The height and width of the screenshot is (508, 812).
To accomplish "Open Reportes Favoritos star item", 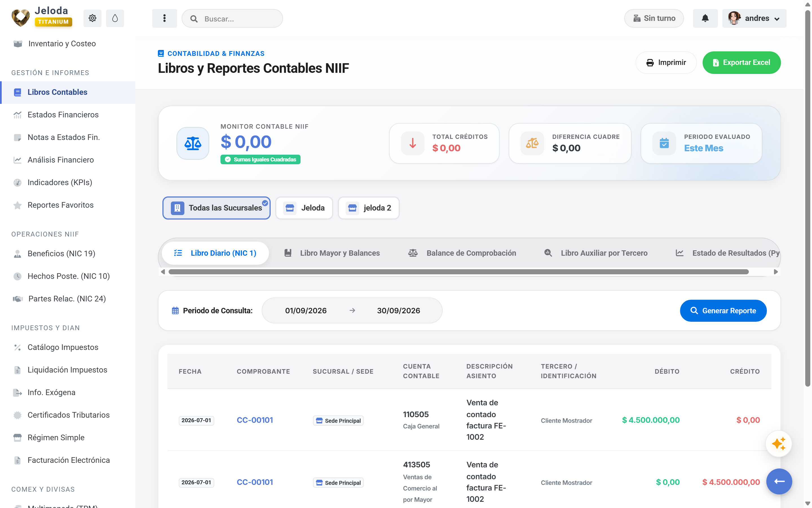I will (68, 205).
